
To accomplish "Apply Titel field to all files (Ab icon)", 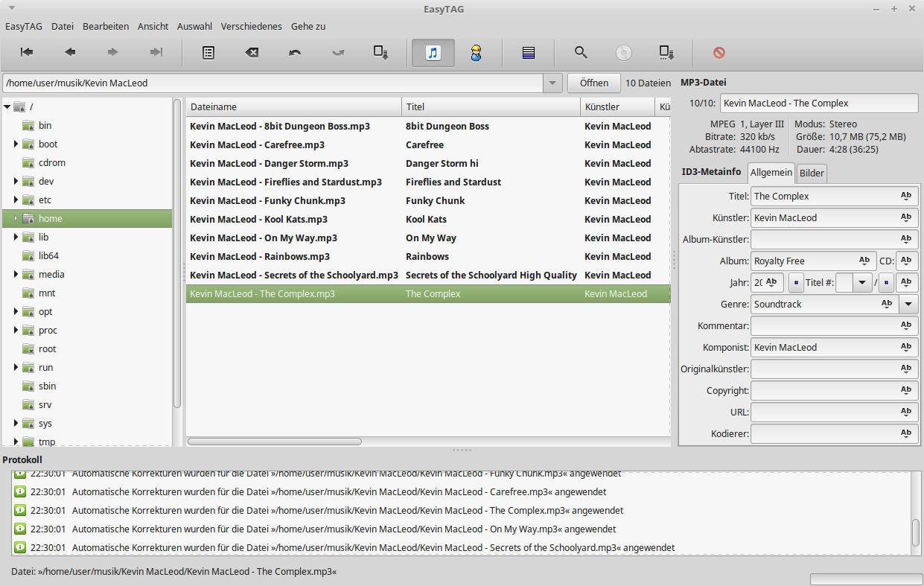I will [x=906, y=196].
